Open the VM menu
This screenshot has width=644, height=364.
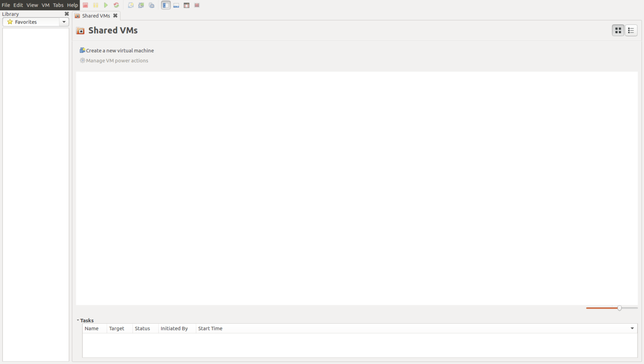click(x=45, y=5)
